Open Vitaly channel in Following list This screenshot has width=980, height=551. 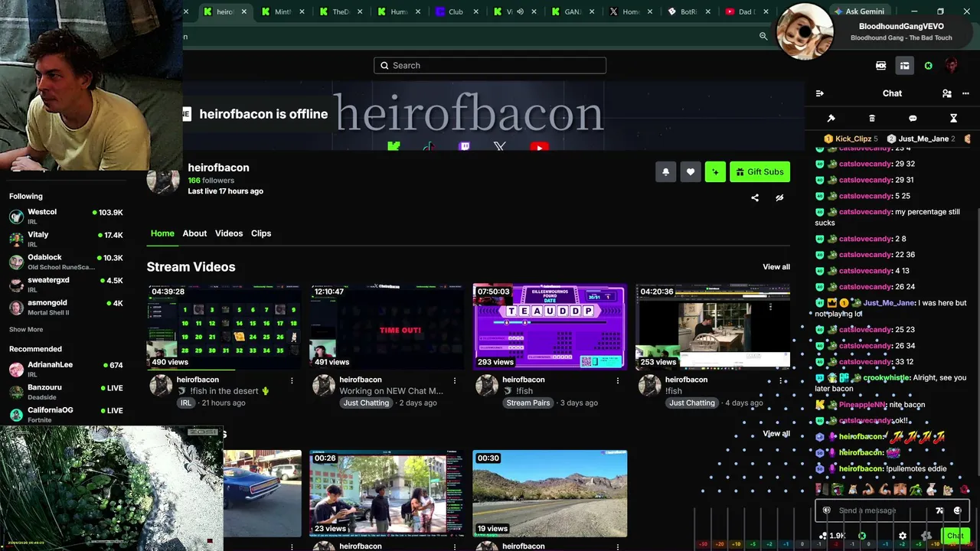[66, 240]
